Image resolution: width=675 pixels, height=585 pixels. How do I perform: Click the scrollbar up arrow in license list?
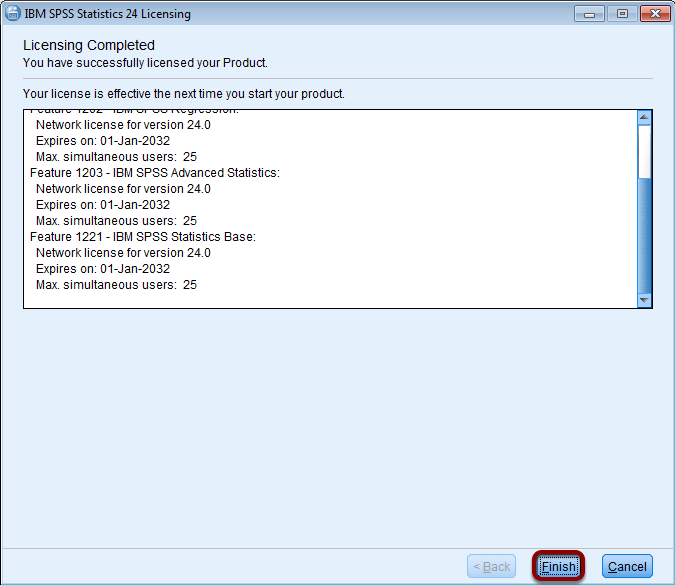644,118
